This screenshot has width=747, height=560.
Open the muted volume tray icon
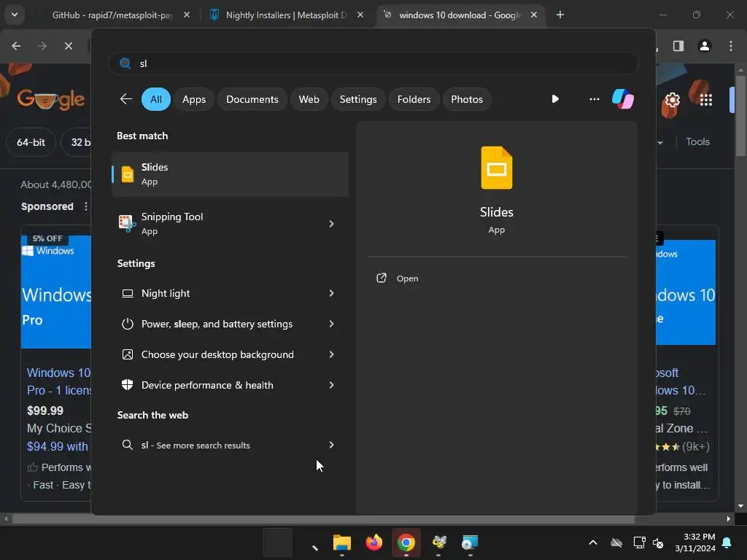point(659,542)
